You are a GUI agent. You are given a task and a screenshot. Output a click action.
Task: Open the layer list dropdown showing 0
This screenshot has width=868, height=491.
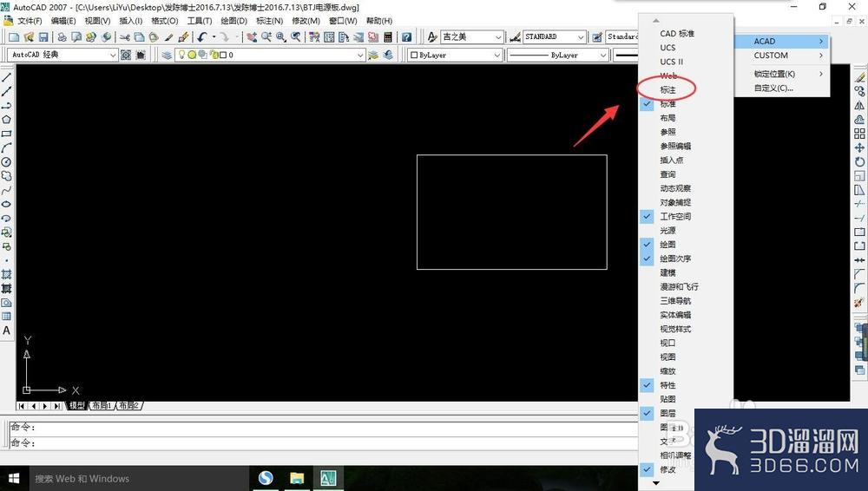[360, 55]
